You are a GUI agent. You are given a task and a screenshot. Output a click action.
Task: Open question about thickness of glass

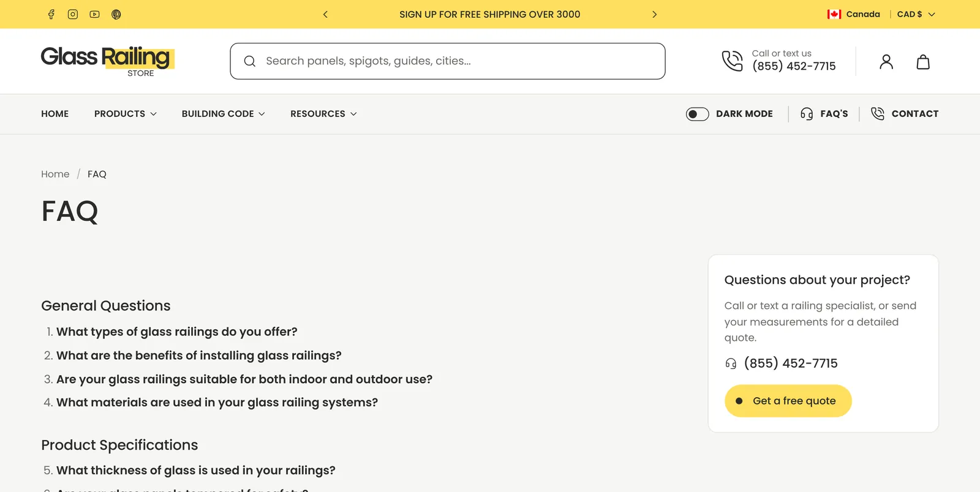tap(196, 471)
